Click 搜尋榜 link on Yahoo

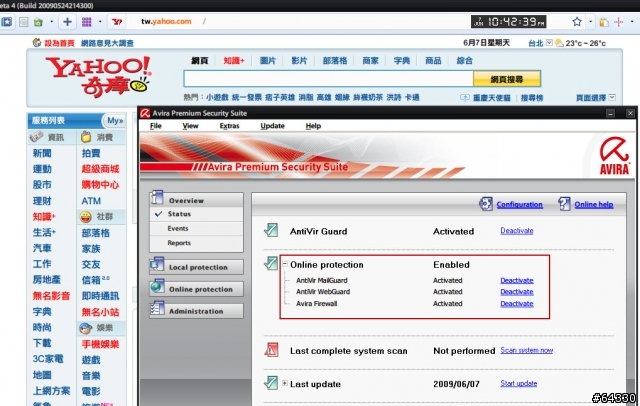(532, 98)
